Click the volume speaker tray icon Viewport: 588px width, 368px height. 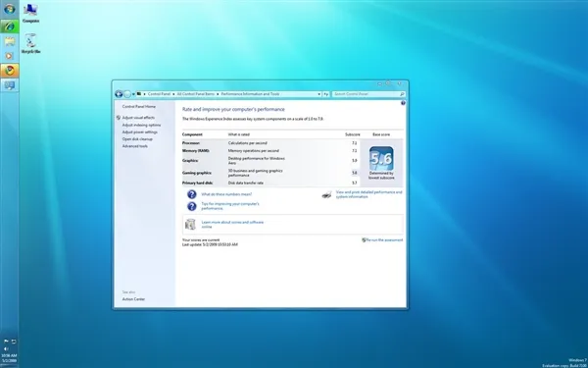[x=6, y=348]
